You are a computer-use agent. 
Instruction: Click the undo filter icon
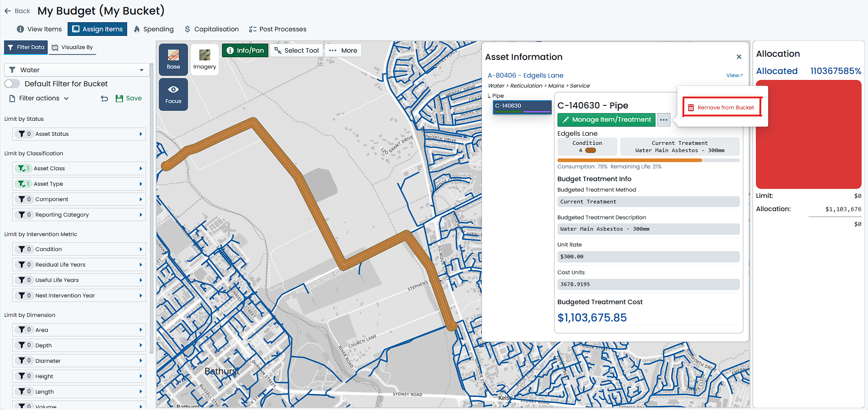click(104, 98)
